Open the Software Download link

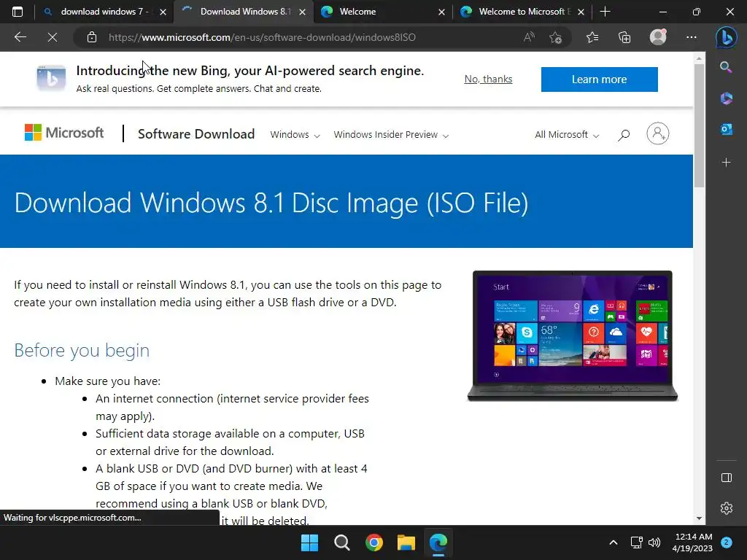tap(196, 134)
